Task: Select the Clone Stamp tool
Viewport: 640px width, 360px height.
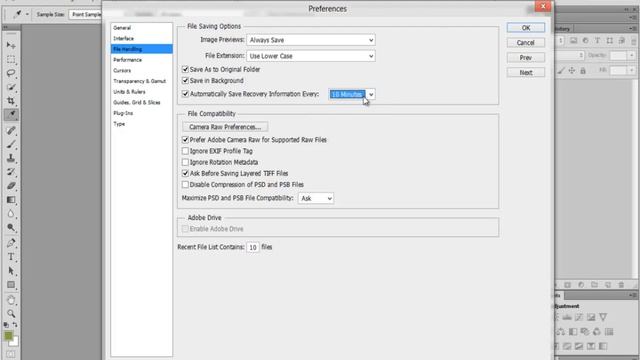Action: tap(11, 158)
